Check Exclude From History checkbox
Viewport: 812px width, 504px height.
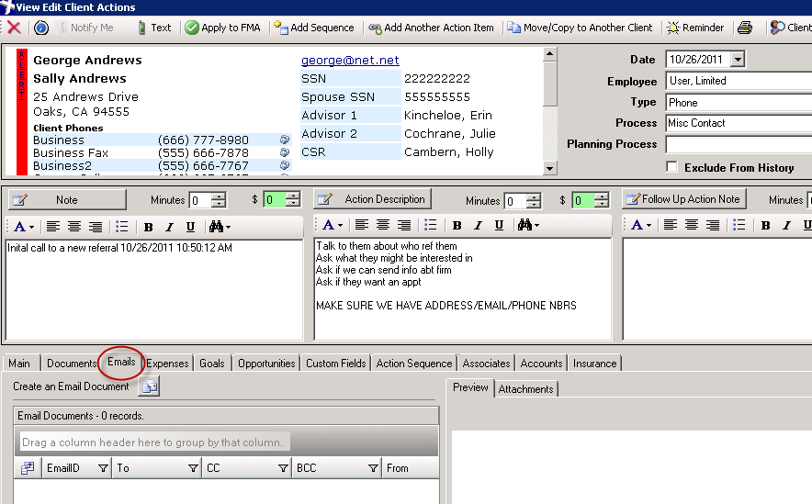[x=671, y=166]
